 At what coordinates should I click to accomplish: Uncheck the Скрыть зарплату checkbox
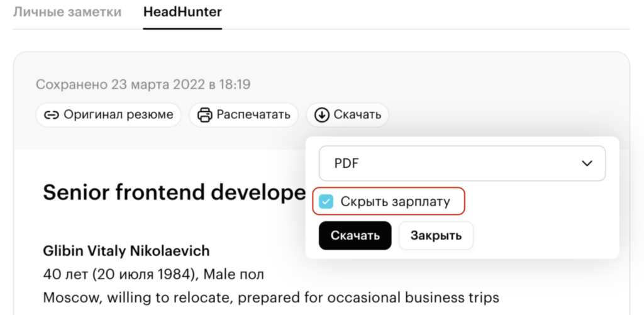326,202
